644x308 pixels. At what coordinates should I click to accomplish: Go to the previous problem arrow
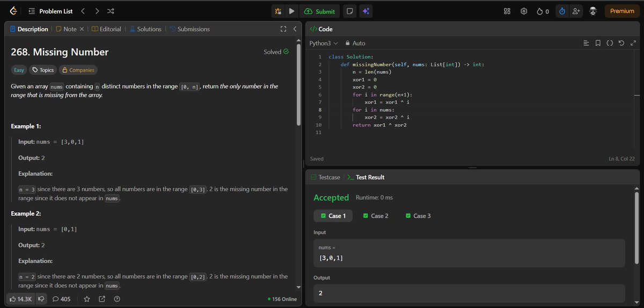(83, 11)
